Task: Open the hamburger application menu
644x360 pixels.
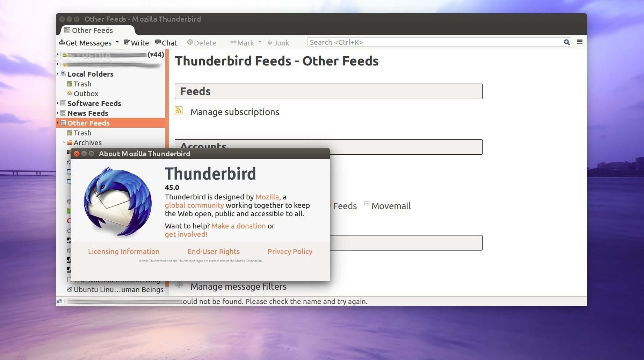Action: 580,42
